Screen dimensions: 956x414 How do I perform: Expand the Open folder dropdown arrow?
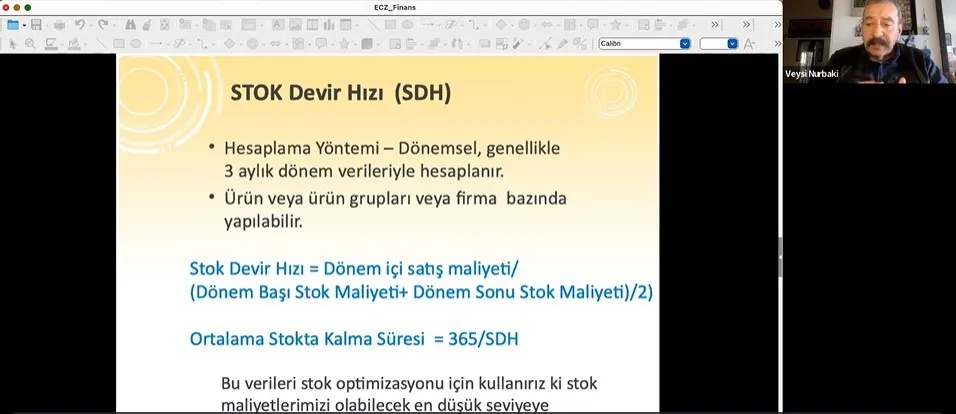(x=23, y=24)
